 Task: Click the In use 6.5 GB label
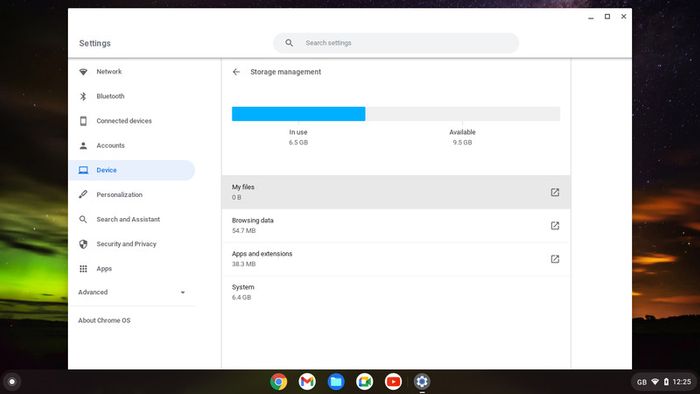298,137
